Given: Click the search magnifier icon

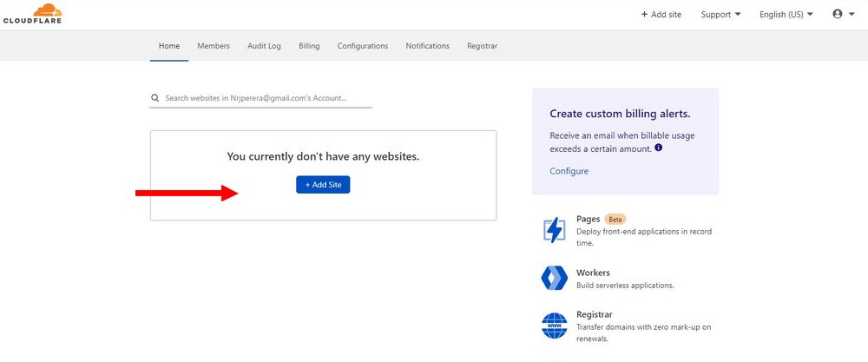Looking at the screenshot, I should [155, 98].
